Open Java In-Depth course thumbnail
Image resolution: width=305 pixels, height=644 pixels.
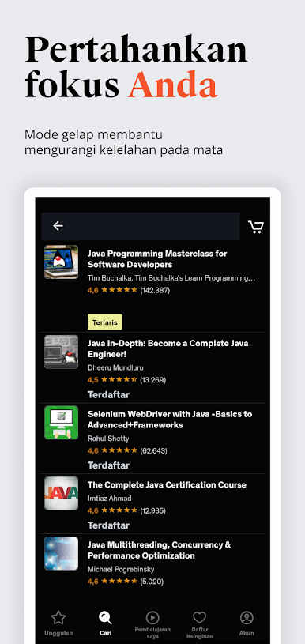click(61, 352)
